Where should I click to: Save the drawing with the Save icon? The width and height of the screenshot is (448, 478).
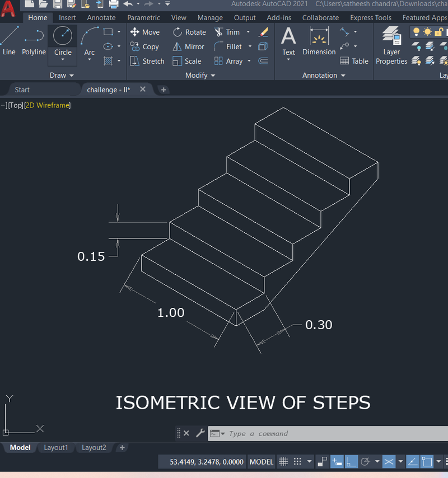coord(57,4)
